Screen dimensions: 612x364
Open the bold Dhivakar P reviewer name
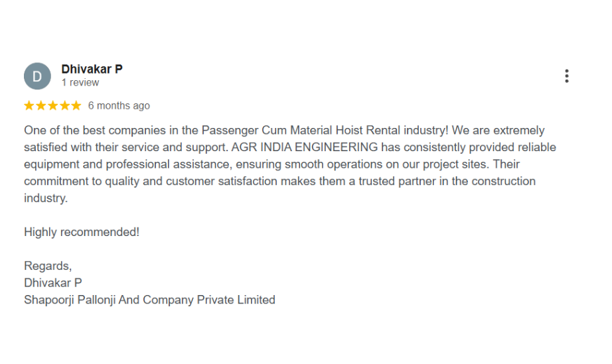pos(92,69)
